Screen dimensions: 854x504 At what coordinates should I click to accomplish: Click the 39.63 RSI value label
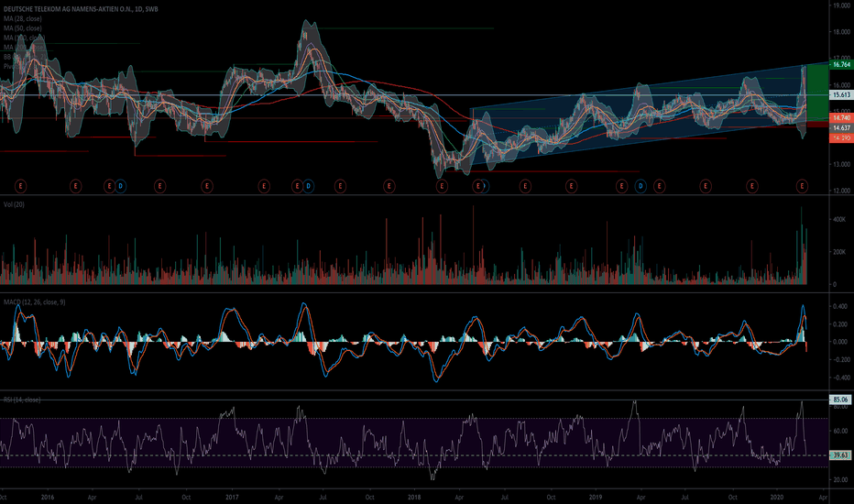[840, 455]
